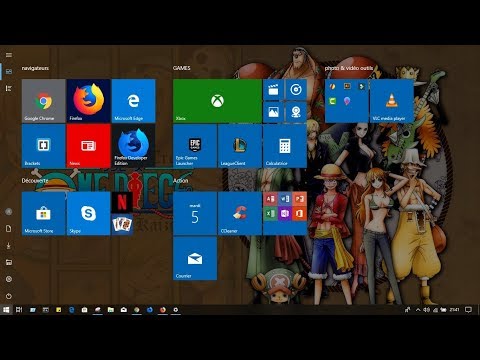Open the Settings gear on taskbar
The width and height of the screenshot is (480, 360).
point(176,310)
